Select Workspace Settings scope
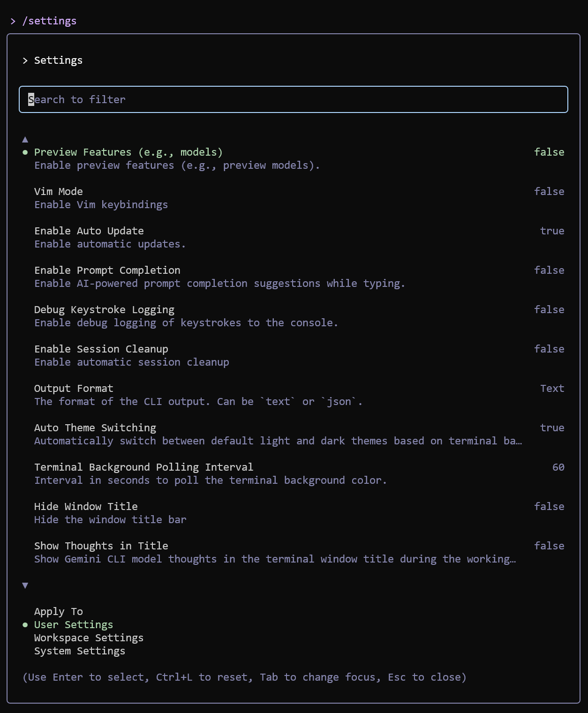Screen dimensions: 588x713 tap(89, 638)
